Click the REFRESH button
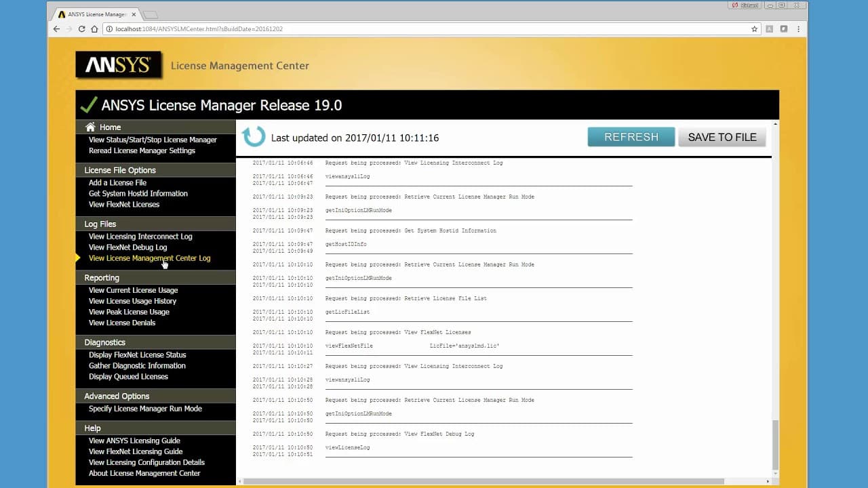The width and height of the screenshot is (868, 488). pos(631,137)
